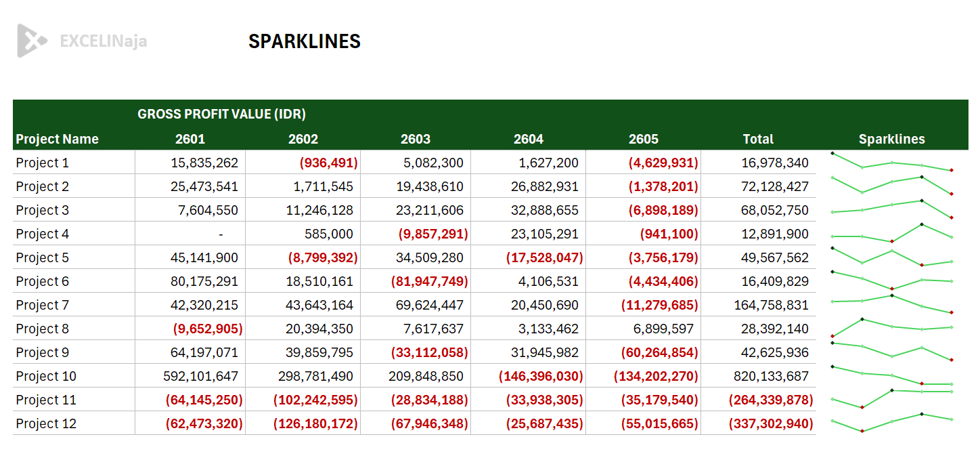The width and height of the screenshot is (980, 458).
Task: Select the negative cell (60,264,854)
Action: tap(644, 352)
